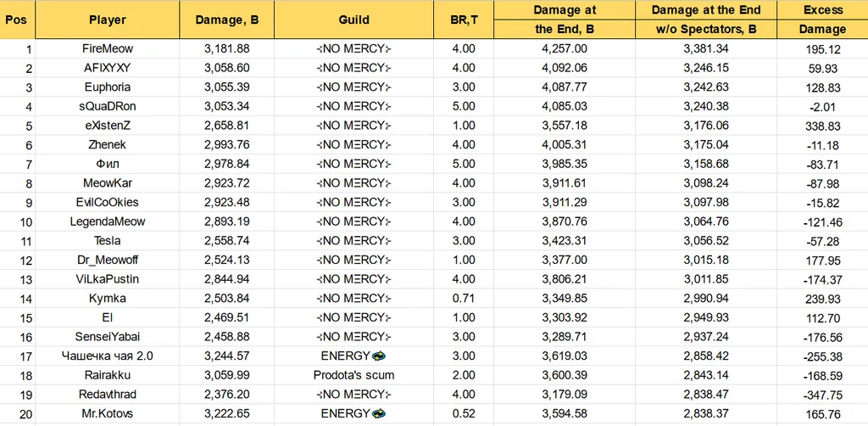Click eXistenZ excess damage 338.83
868x426 pixels.
pos(822,126)
